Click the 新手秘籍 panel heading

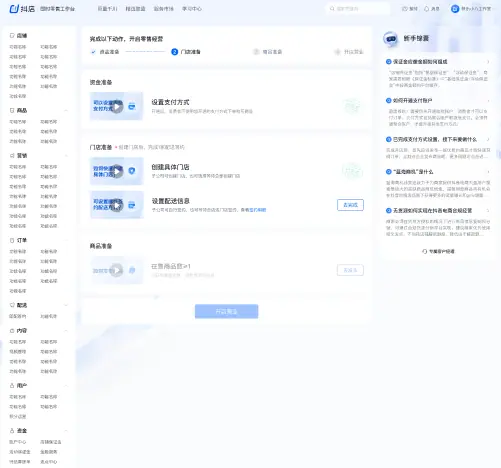tap(416, 38)
